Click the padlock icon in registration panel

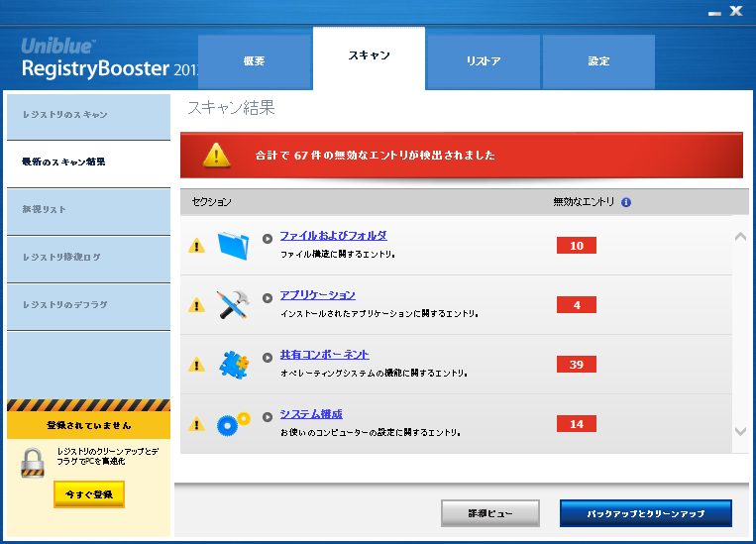point(33,463)
